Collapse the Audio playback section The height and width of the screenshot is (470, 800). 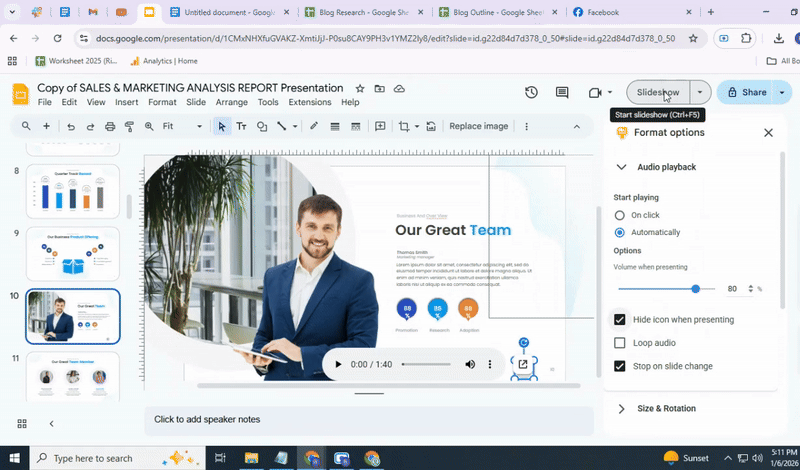[x=621, y=167]
